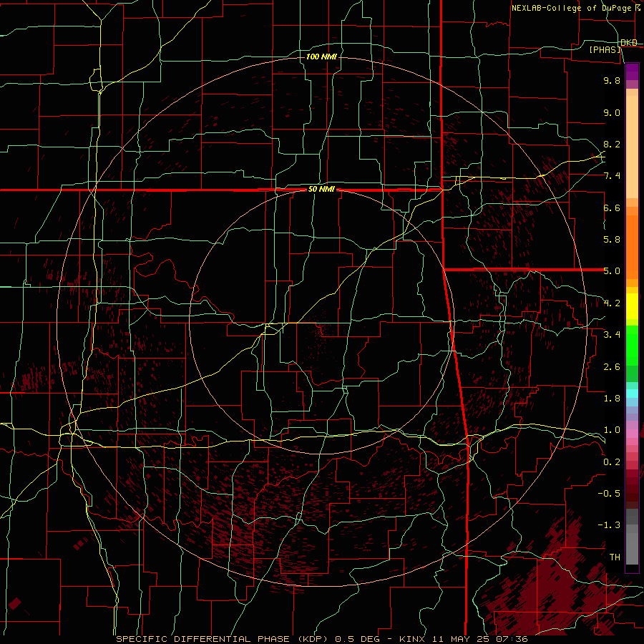Click the -1.3 value on color scale
The width and height of the screenshot is (644, 644).
pos(609,525)
